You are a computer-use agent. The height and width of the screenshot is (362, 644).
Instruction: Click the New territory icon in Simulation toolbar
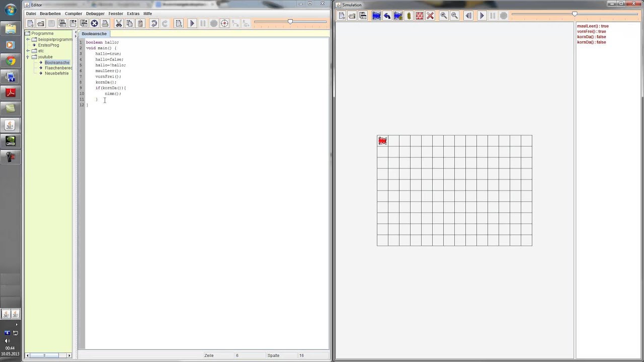342,16
